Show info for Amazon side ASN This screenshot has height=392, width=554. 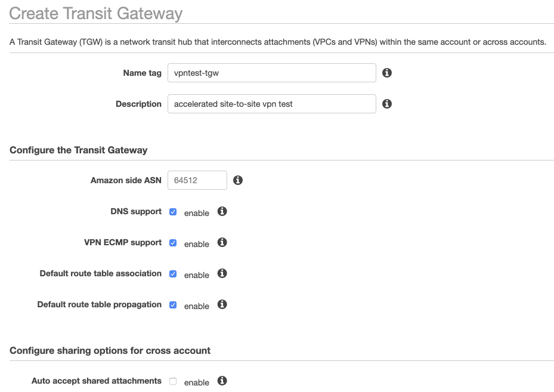[238, 180]
